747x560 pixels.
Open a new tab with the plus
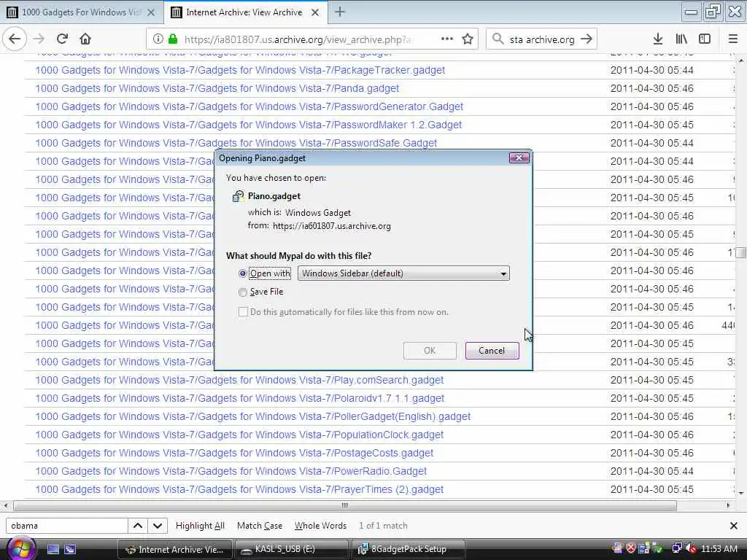[340, 12]
